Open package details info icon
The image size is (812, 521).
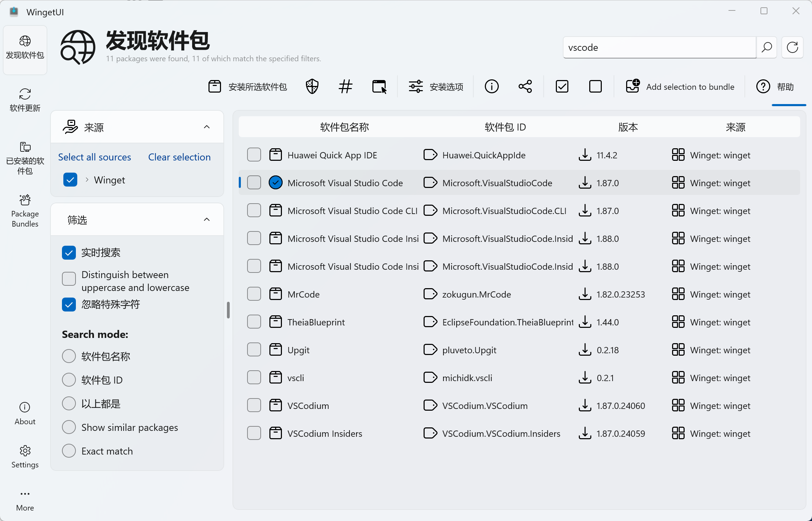(491, 86)
